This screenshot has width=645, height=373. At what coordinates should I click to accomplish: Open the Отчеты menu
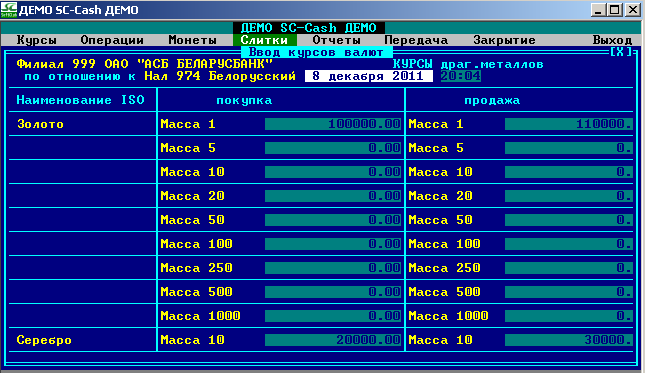(x=336, y=40)
